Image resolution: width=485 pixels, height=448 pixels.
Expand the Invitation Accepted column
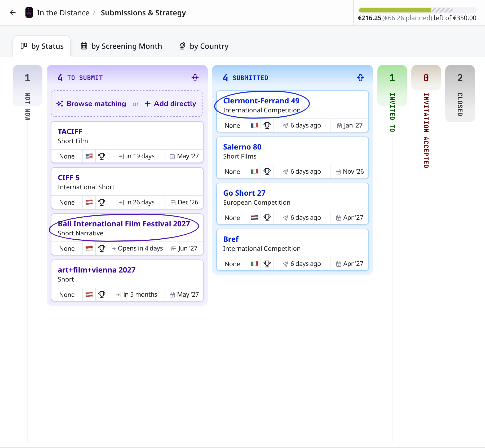(426, 77)
